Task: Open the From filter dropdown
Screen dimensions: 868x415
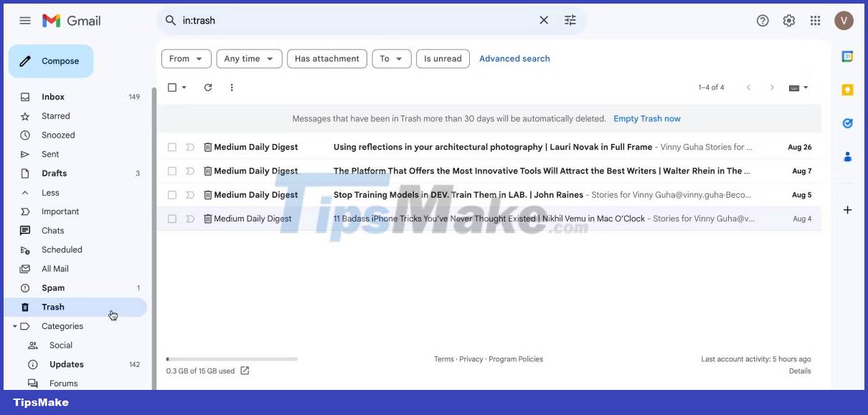Action: [186, 58]
